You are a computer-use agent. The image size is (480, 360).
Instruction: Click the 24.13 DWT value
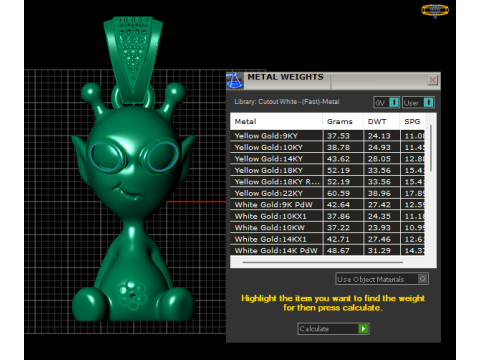379,136
